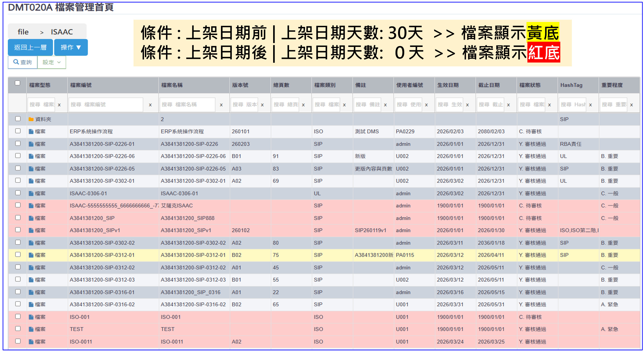The image size is (644, 351).
Task: Click file icon in A3841381200_SIP888 row
Action: click(31, 218)
